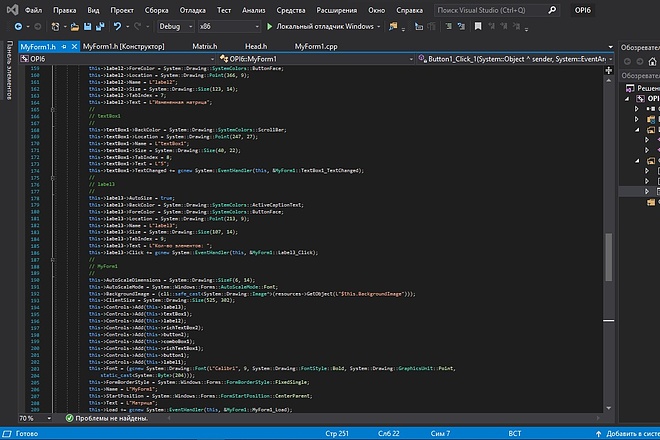
Task: Click the horizontal scrollbar right arrow
Action: [x=598, y=418]
